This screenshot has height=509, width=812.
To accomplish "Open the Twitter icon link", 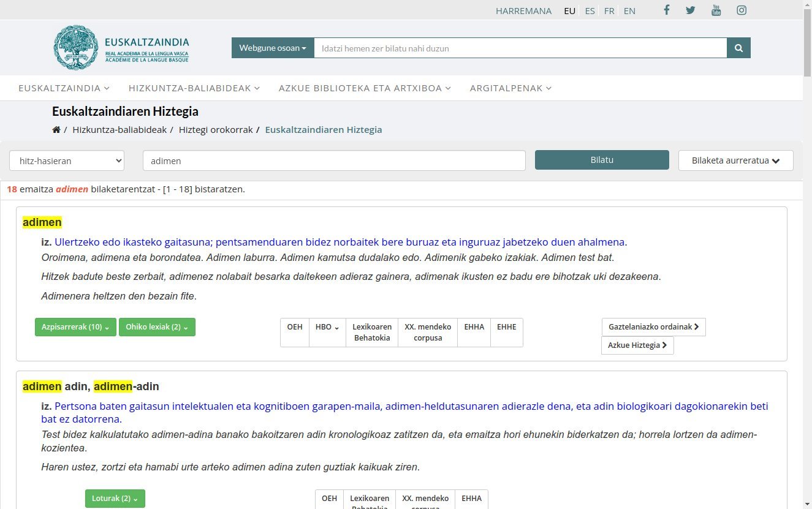I will (x=691, y=10).
